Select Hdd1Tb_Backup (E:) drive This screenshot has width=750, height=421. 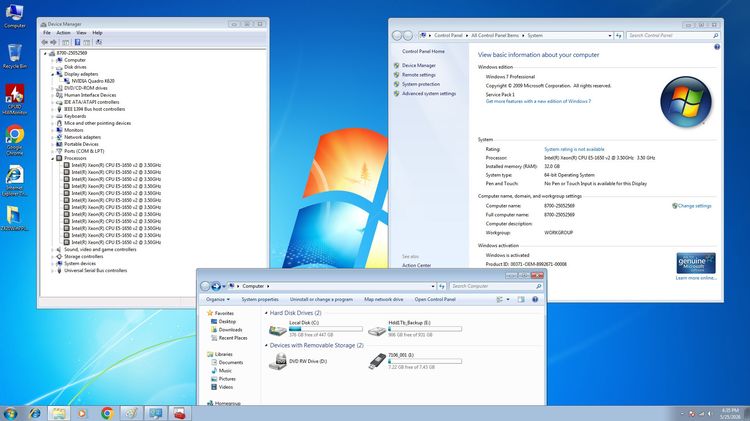[415, 329]
